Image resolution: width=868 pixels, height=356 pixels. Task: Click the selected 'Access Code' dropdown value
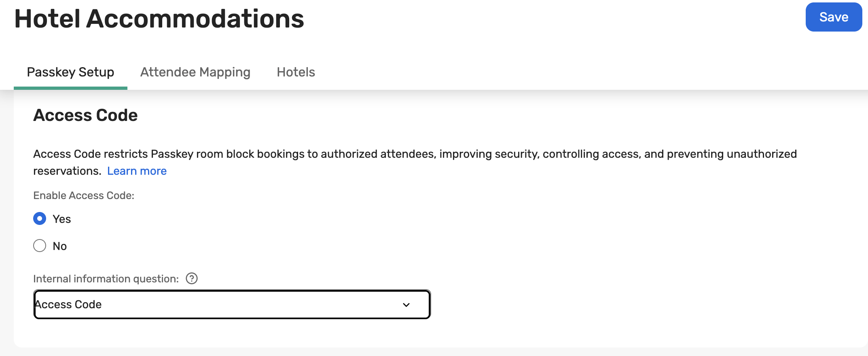(69, 304)
